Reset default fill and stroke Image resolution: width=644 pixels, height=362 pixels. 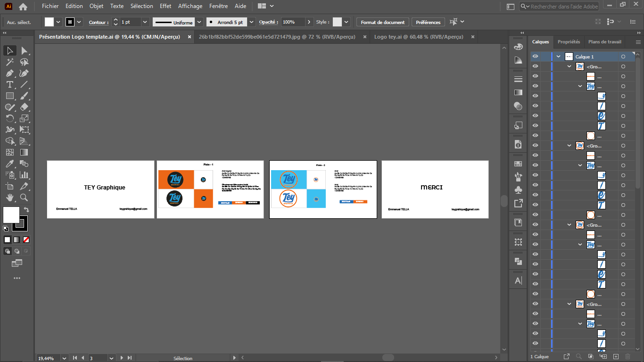tap(6, 229)
